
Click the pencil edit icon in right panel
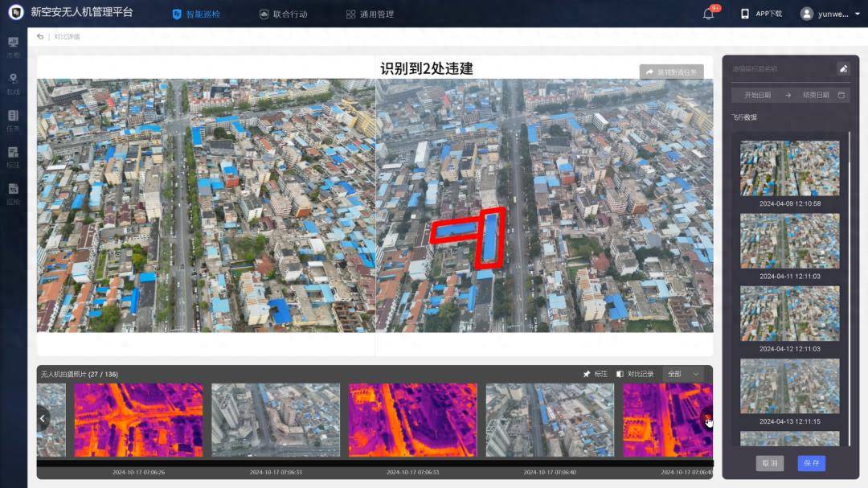point(843,69)
